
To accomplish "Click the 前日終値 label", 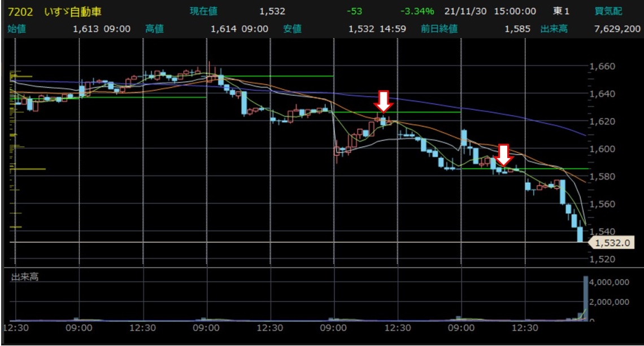I will pyautogui.click(x=439, y=29).
